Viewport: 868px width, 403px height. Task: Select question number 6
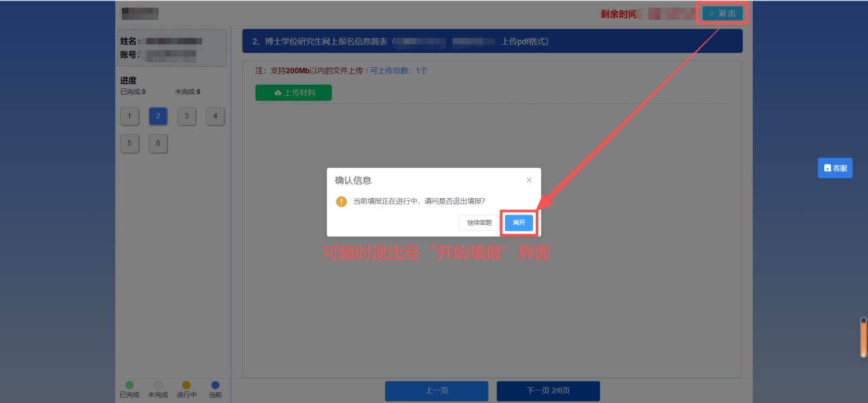[x=158, y=143]
